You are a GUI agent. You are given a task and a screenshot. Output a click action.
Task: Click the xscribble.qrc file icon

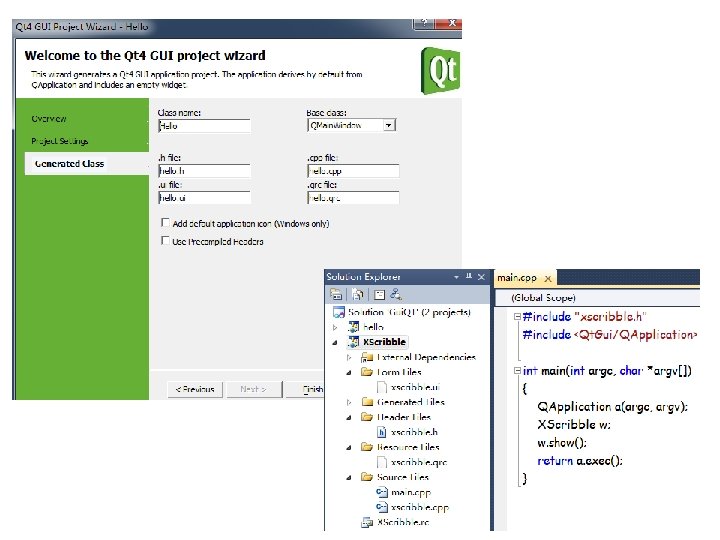(382, 462)
